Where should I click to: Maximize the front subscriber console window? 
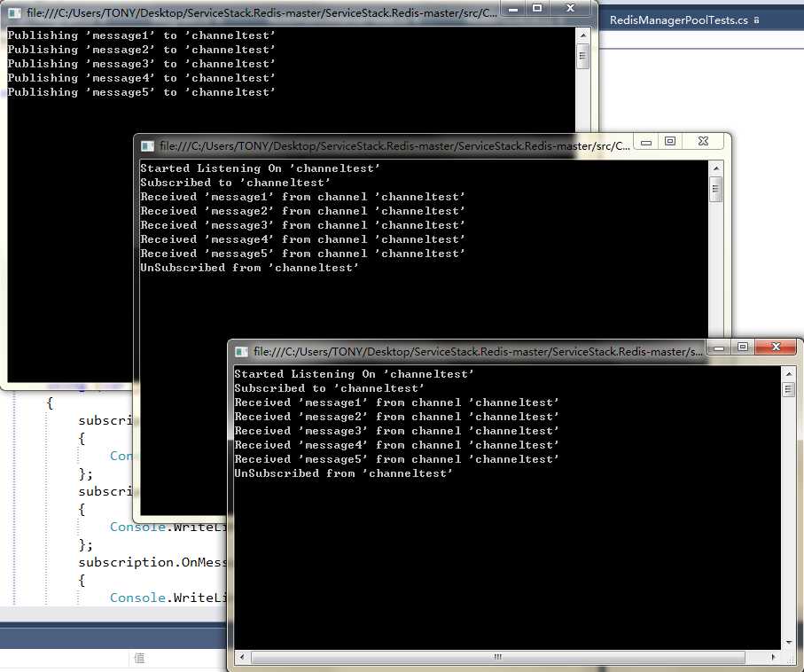pyautogui.click(x=743, y=347)
